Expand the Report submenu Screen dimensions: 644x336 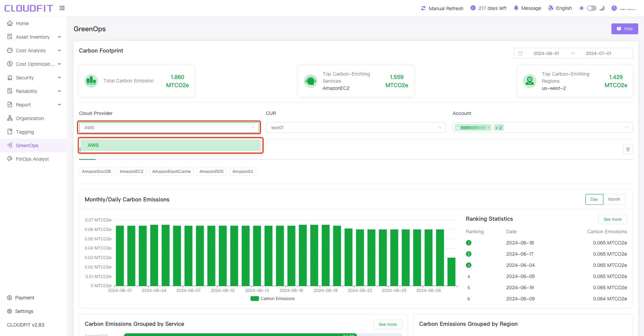59,105
